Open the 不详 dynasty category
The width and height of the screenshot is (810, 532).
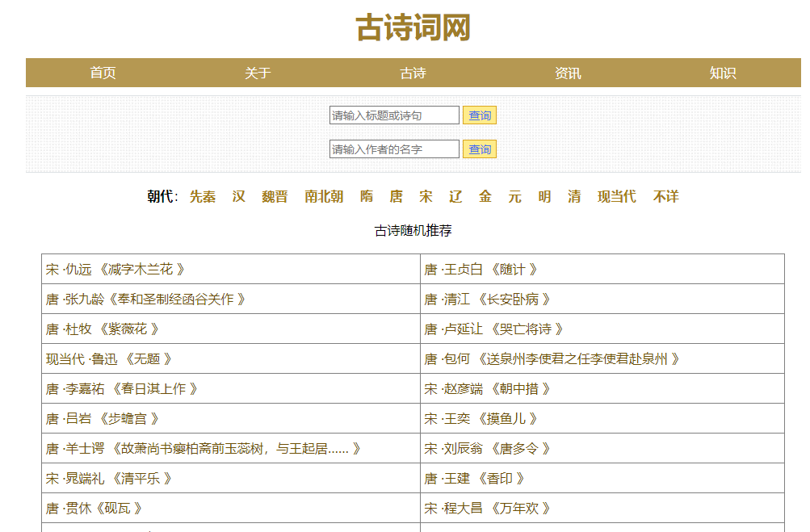[666, 197]
